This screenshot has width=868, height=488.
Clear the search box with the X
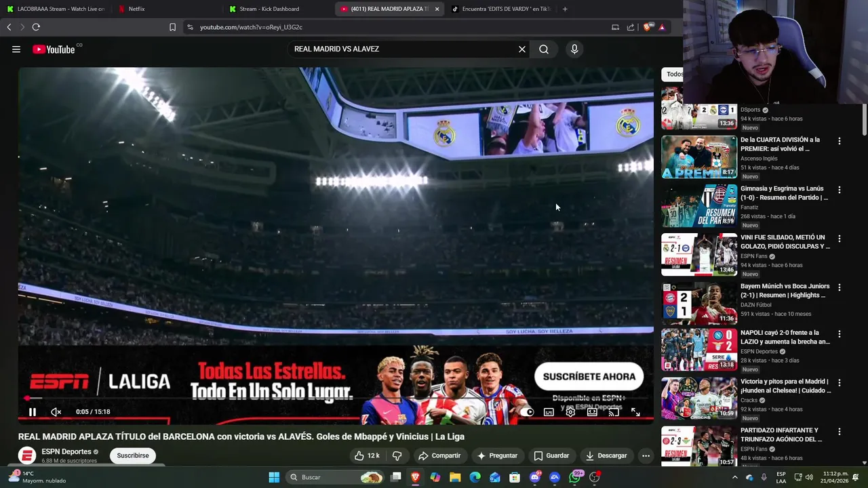coord(522,49)
